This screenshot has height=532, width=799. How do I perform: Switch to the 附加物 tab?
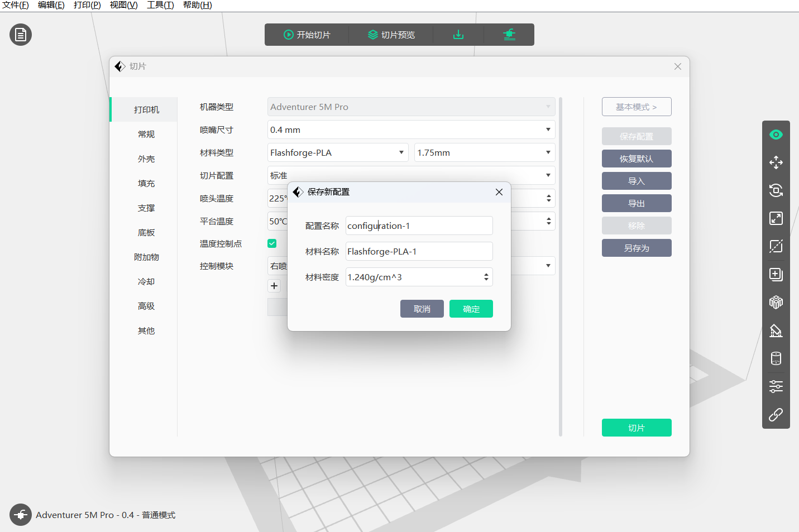[x=146, y=257]
